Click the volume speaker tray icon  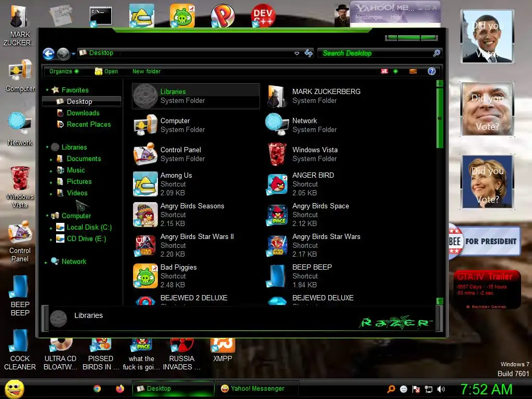[441, 389]
